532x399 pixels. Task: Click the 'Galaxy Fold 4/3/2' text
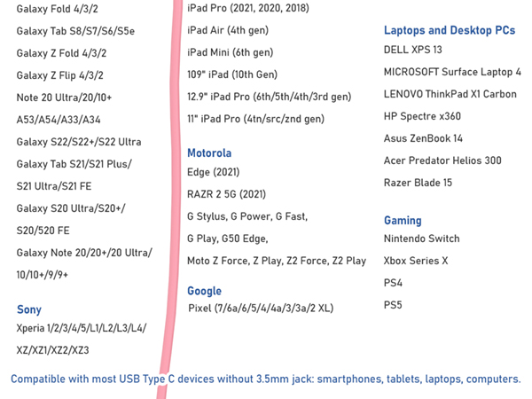pyautogui.click(x=57, y=9)
